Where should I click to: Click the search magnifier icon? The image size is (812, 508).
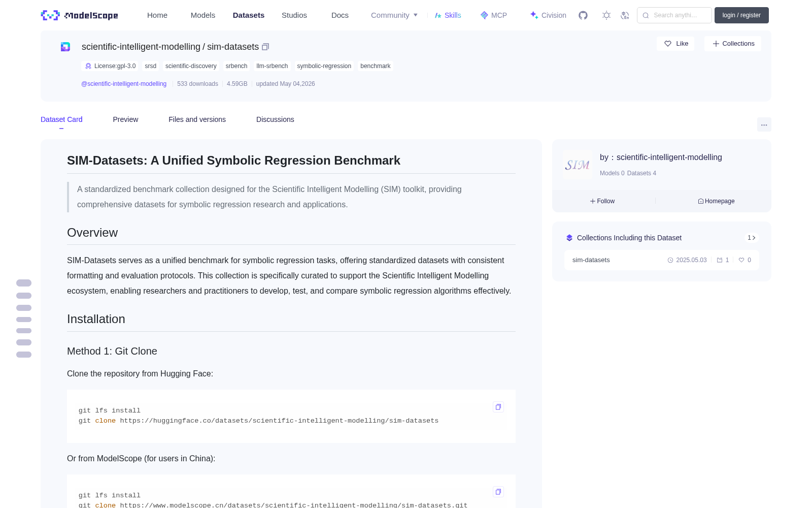(x=646, y=15)
